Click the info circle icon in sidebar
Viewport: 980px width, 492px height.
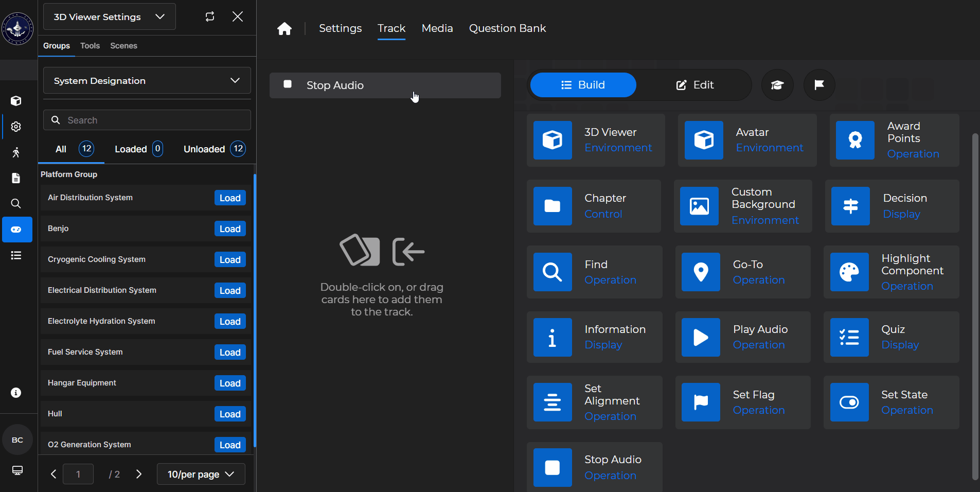pyautogui.click(x=16, y=393)
